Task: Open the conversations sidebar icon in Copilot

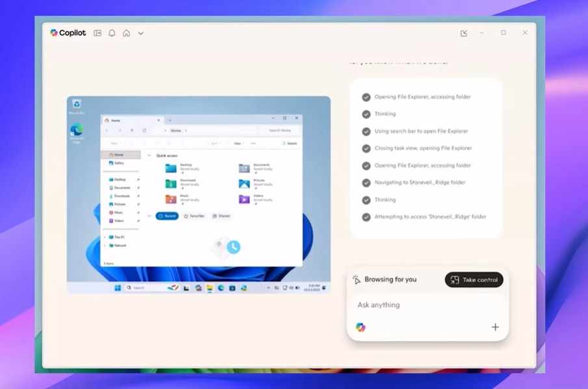Action: (97, 32)
